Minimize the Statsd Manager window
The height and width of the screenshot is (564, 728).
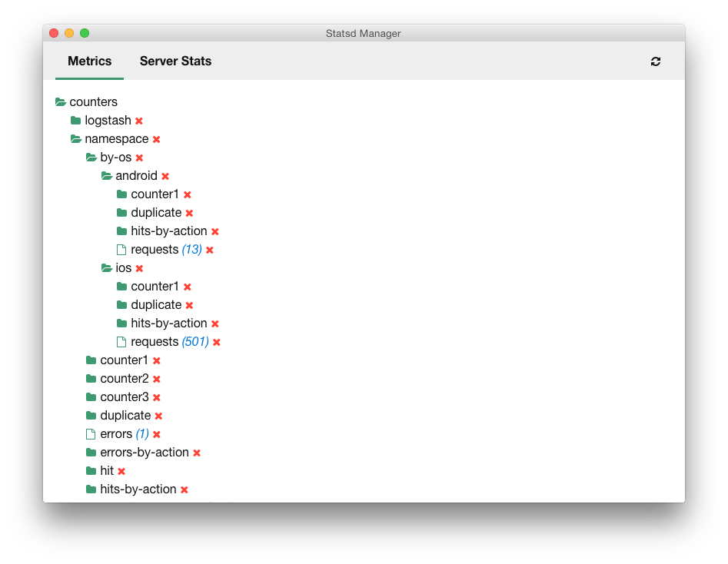(x=69, y=33)
